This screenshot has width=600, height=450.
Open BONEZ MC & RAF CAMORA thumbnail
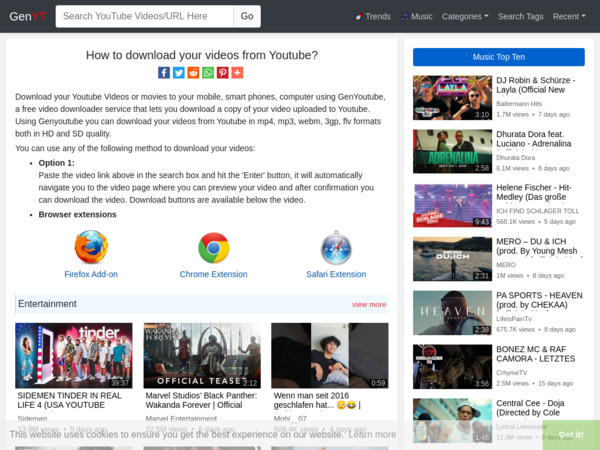click(x=452, y=367)
